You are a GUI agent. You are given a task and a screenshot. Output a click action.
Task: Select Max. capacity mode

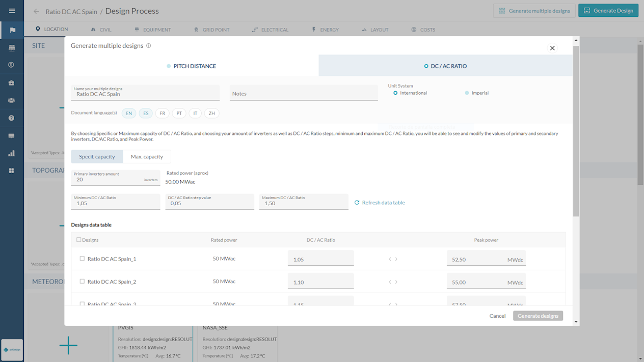[x=147, y=157]
